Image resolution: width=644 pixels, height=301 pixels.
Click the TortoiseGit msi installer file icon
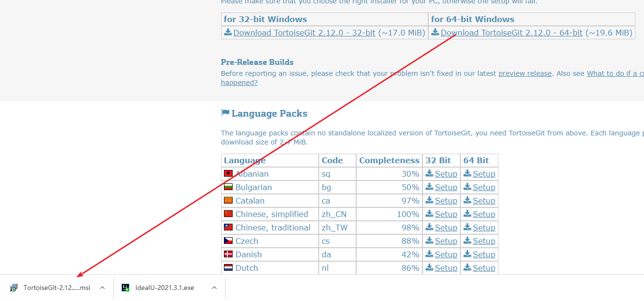point(13,288)
